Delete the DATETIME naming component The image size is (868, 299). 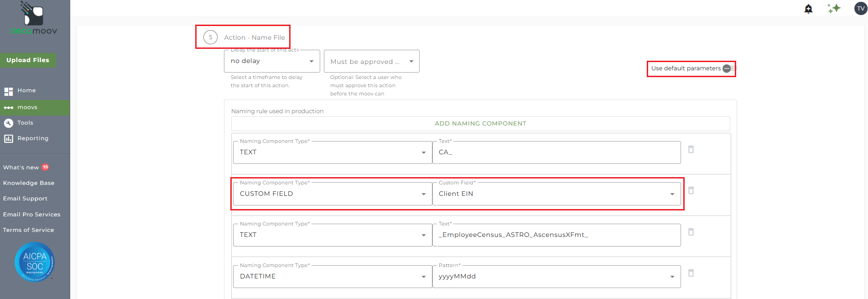point(691,273)
